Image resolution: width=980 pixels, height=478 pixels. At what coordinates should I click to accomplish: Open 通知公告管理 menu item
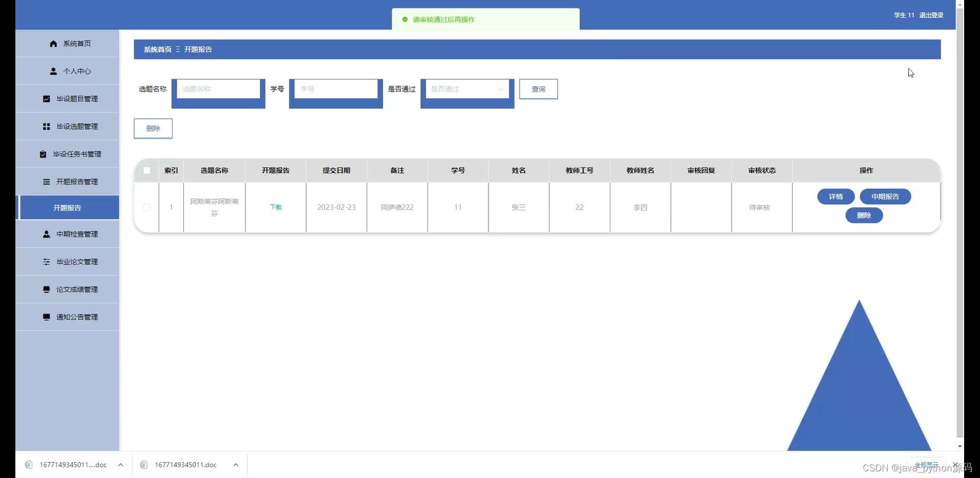(67, 317)
